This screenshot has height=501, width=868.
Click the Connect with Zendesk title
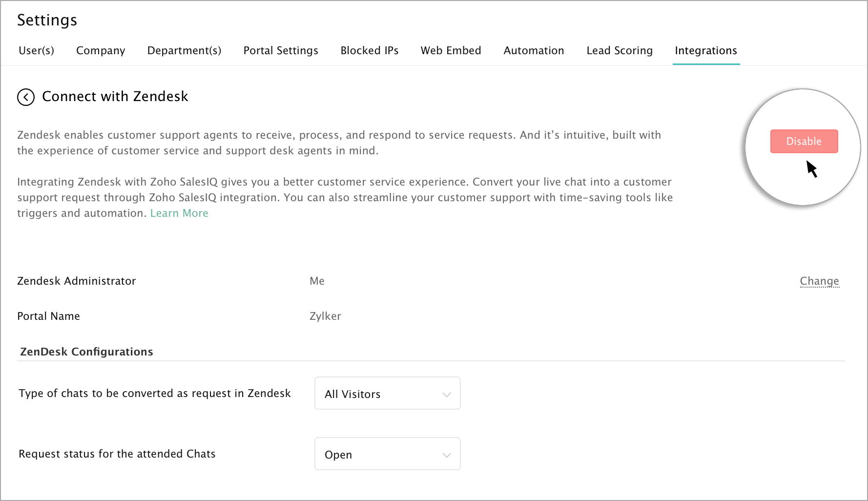(115, 96)
